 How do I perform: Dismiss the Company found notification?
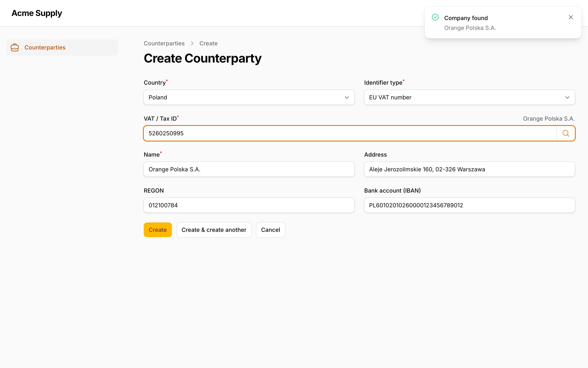coord(571,17)
